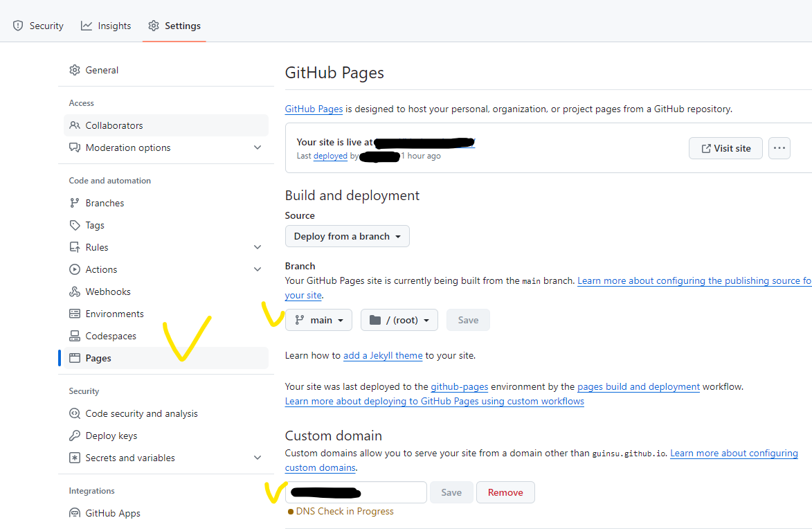Open 'pages build and deployment' workflow link
Viewport: 812px width, 529px height.
pos(638,386)
